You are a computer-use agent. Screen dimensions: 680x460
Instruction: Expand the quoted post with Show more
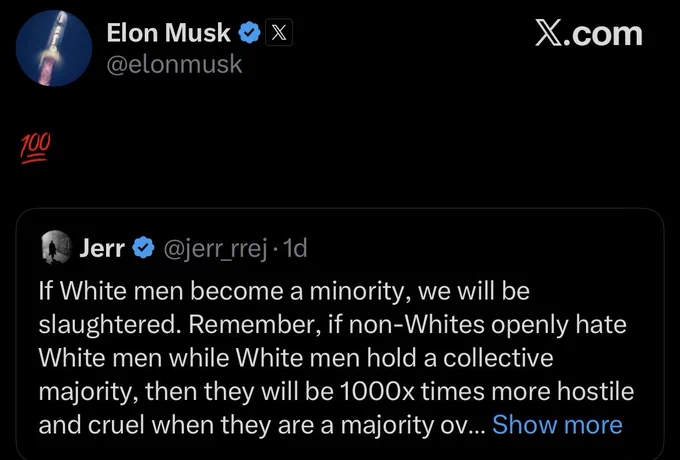557,424
